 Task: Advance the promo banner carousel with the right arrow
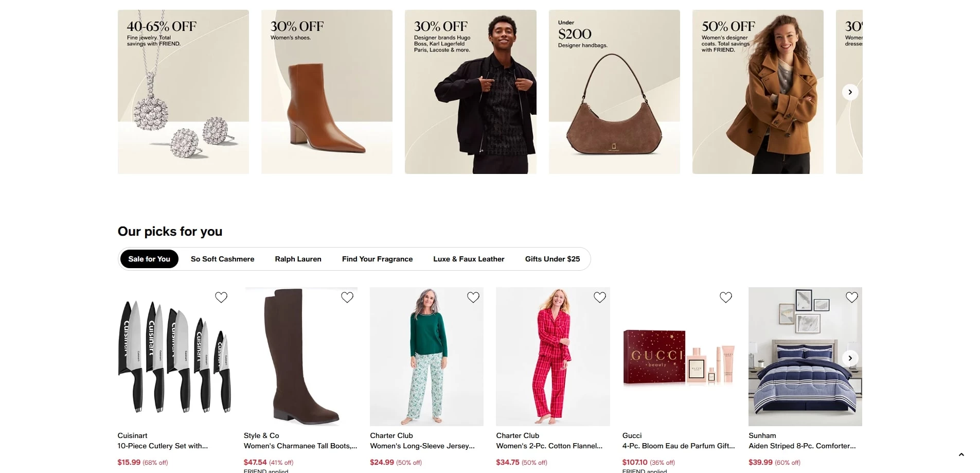click(850, 92)
